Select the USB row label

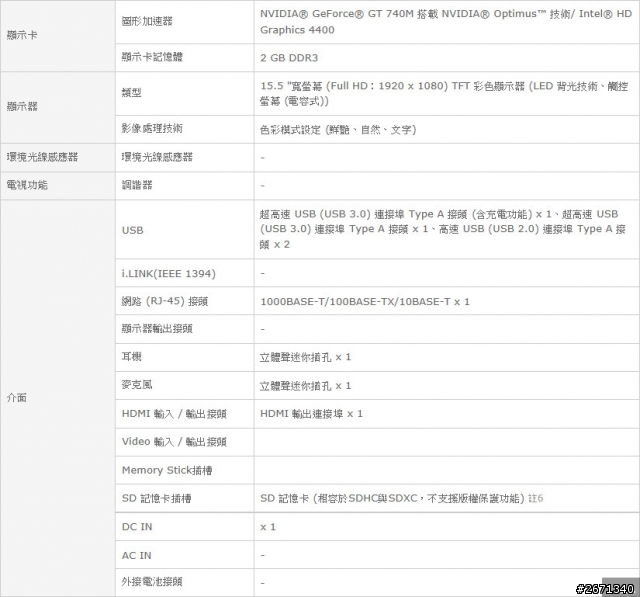coord(133,230)
